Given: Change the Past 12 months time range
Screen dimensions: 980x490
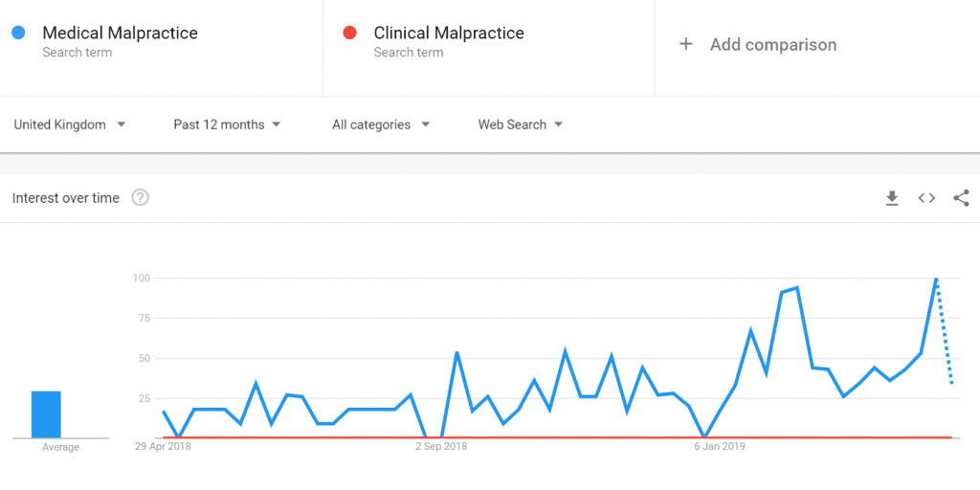Looking at the screenshot, I should 227,124.
